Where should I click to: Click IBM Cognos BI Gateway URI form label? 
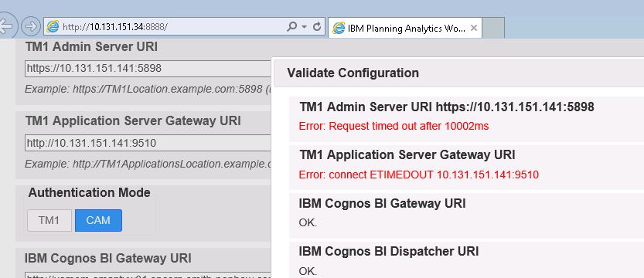pyautogui.click(x=108, y=259)
